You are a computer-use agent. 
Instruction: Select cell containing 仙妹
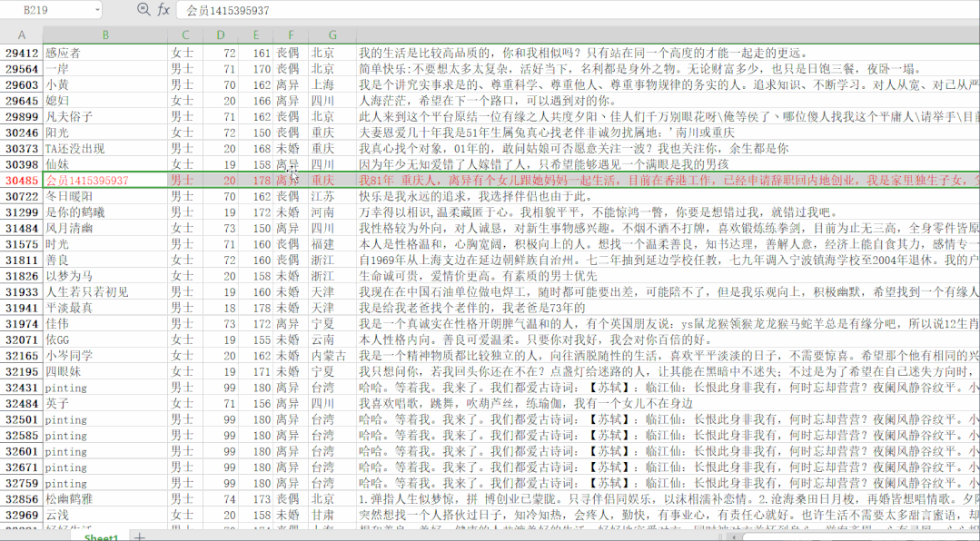click(x=105, y=164)
